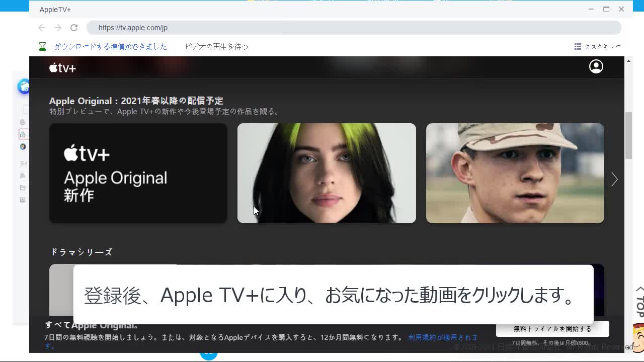Viewport: 644px width, 362px height.
Task: Click the scrollbar up arrow
Action: [628, 61]
